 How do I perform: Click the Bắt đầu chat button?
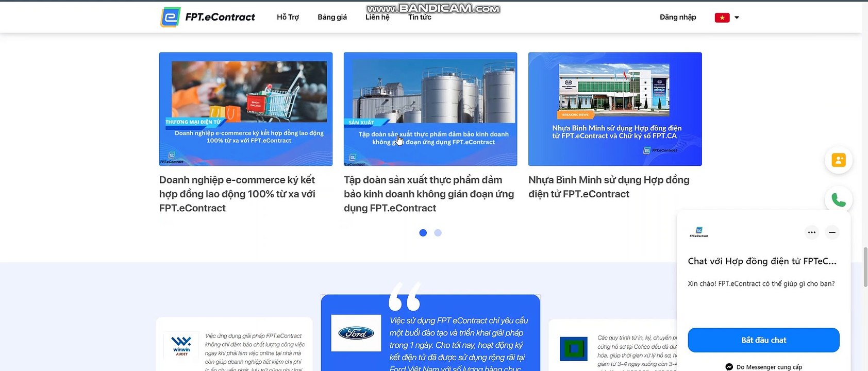pos(763,340)
